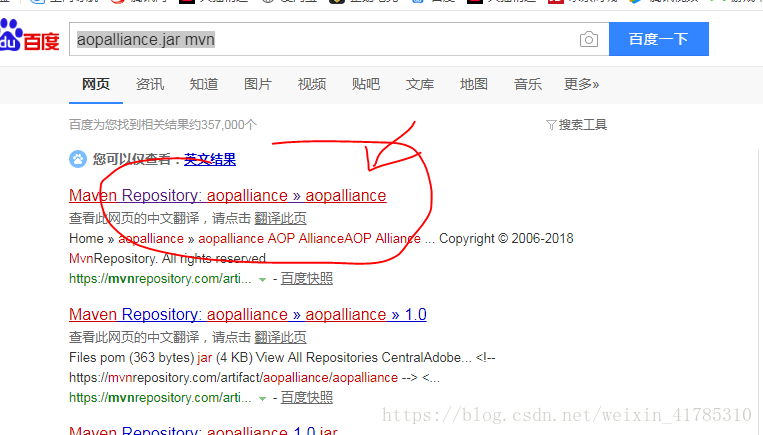Image resolution: width=763 pixels, height=435 pixels.
Task: Open 百度快照 for the first result
Action: click(307, 278)
